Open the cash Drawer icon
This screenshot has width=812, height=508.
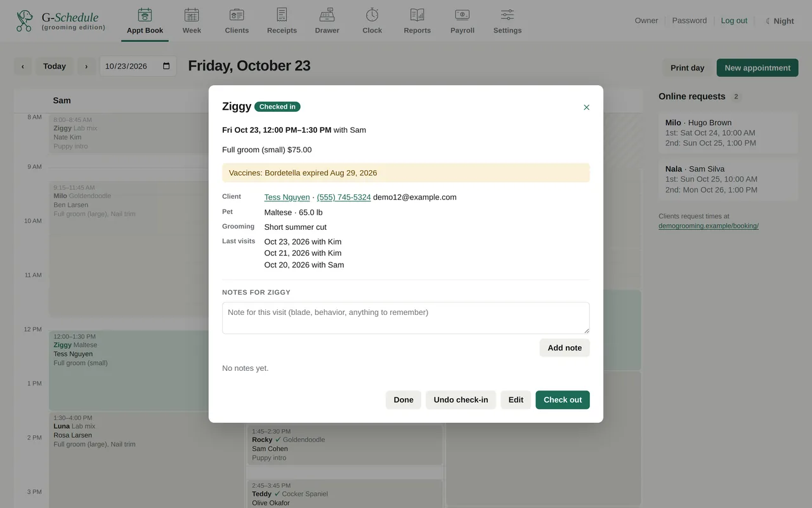[327, 15]
